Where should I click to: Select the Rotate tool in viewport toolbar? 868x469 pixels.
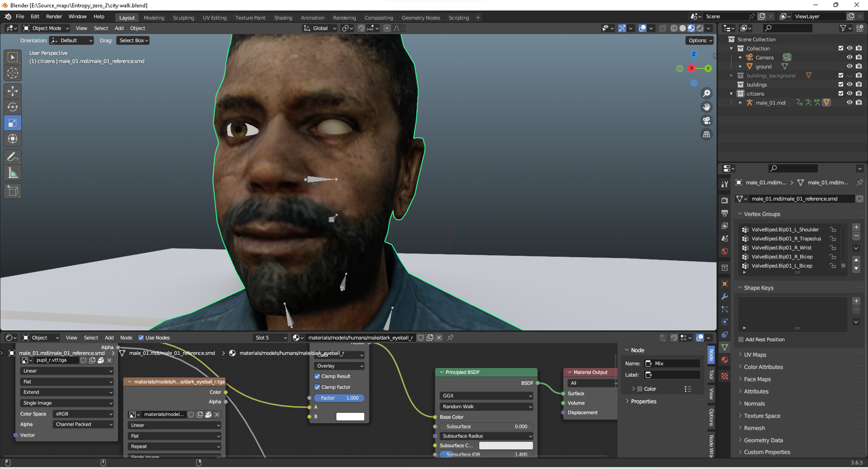click(x=13, y=107)
